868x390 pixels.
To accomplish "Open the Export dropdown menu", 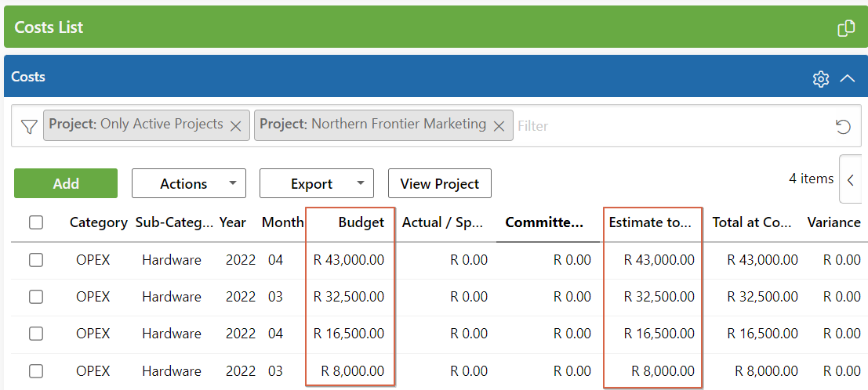I will pos(316,184).
